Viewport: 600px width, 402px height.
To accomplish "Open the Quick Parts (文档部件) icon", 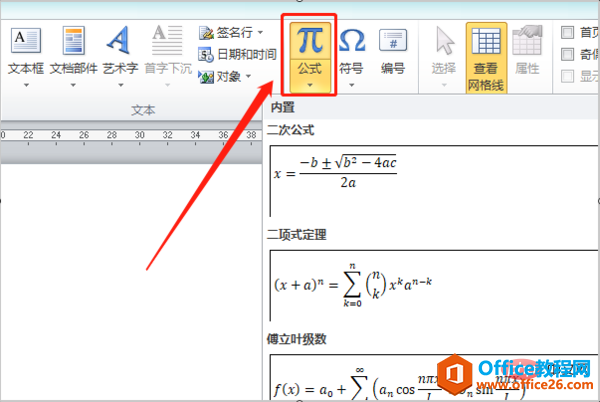I will pos(73,41).
